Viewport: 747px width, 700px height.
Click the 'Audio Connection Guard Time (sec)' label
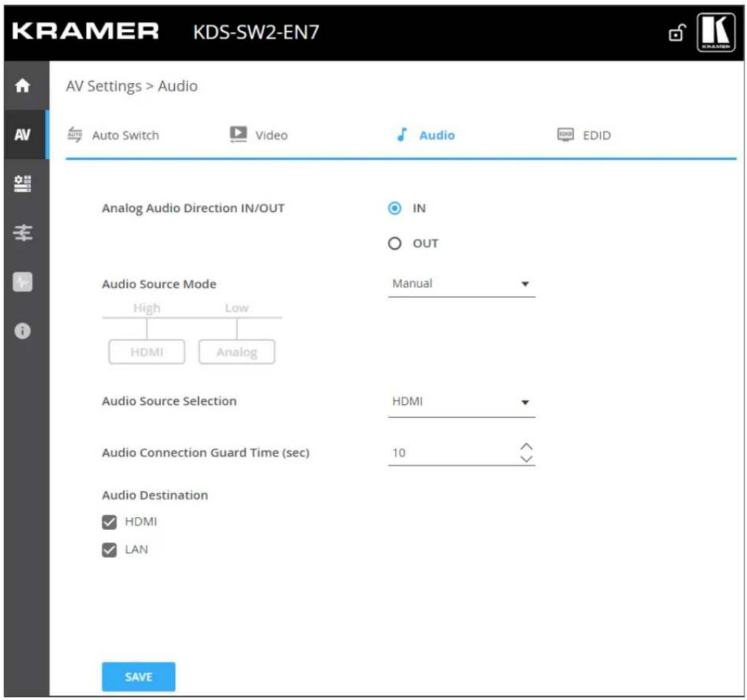tap(205, 453)
